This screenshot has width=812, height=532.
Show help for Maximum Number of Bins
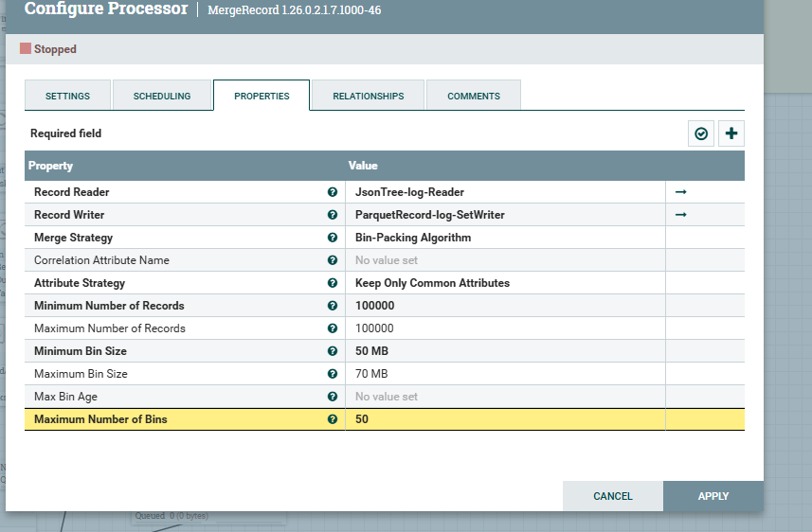tap(333, 419)
